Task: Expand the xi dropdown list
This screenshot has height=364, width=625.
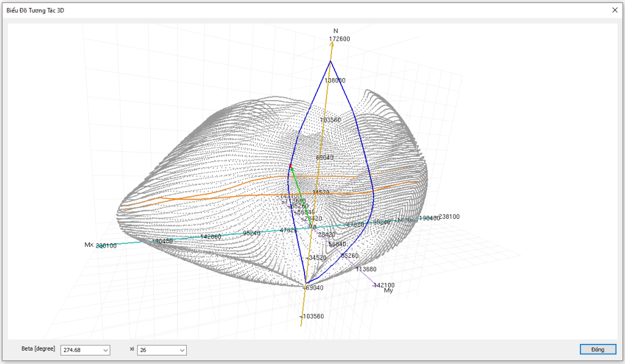Action: click(181, 349)
